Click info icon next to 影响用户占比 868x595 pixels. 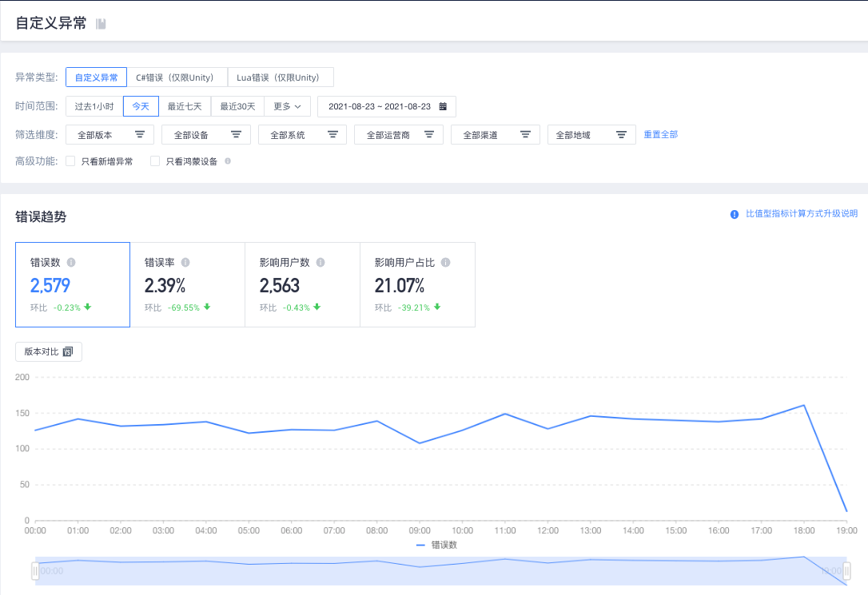(x=446, y=263)
